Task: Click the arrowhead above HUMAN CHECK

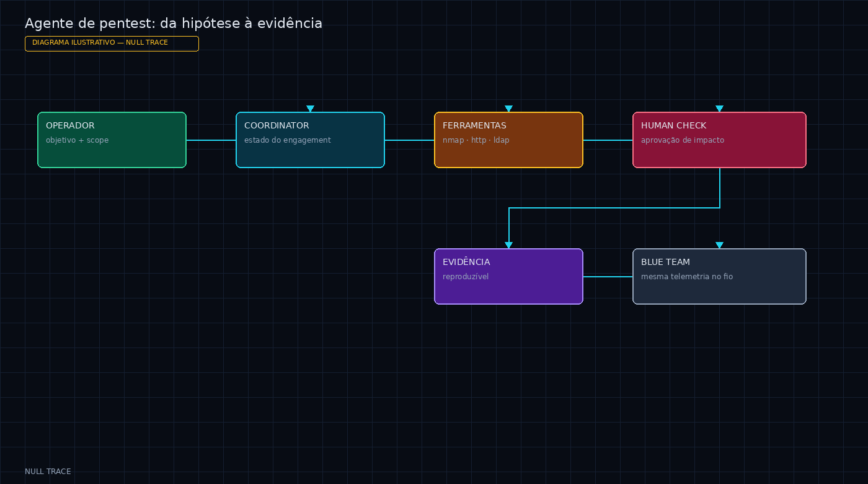Action: tap(719, 109)
